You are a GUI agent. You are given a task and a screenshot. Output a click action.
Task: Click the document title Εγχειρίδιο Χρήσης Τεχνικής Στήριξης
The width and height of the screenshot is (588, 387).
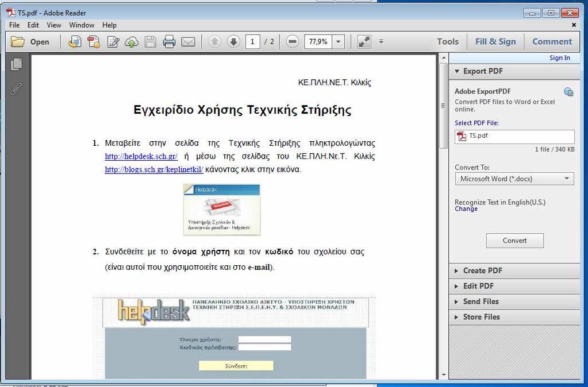pyautogui.click(x=242, y=110)
